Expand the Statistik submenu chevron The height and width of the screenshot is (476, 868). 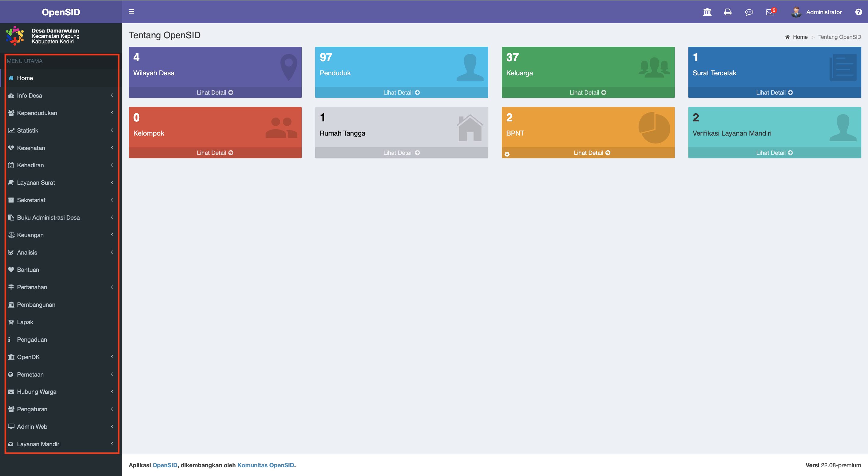pyautogui.click(x=112, y=130)
